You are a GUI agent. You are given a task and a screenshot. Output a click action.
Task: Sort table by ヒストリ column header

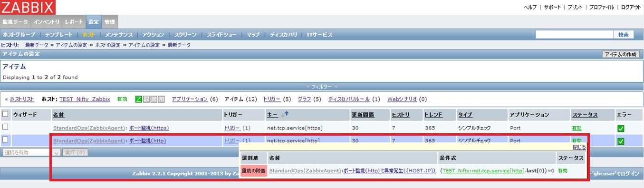(401, 115)
